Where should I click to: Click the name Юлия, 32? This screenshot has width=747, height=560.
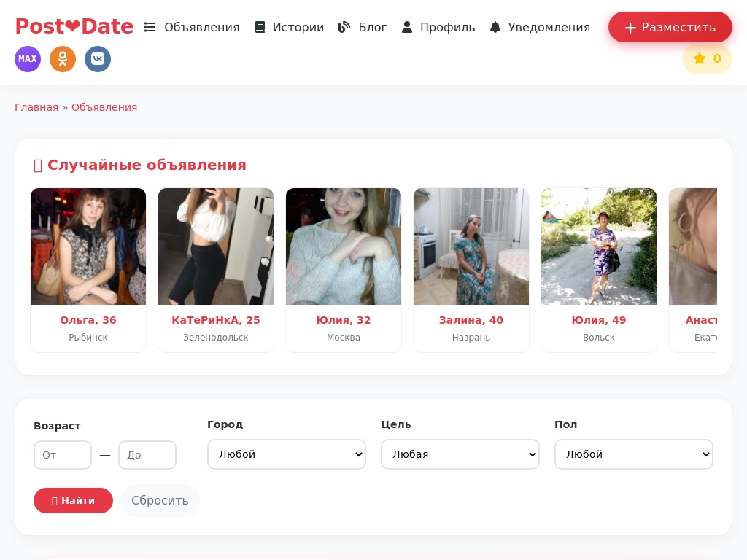click(344, 320)
